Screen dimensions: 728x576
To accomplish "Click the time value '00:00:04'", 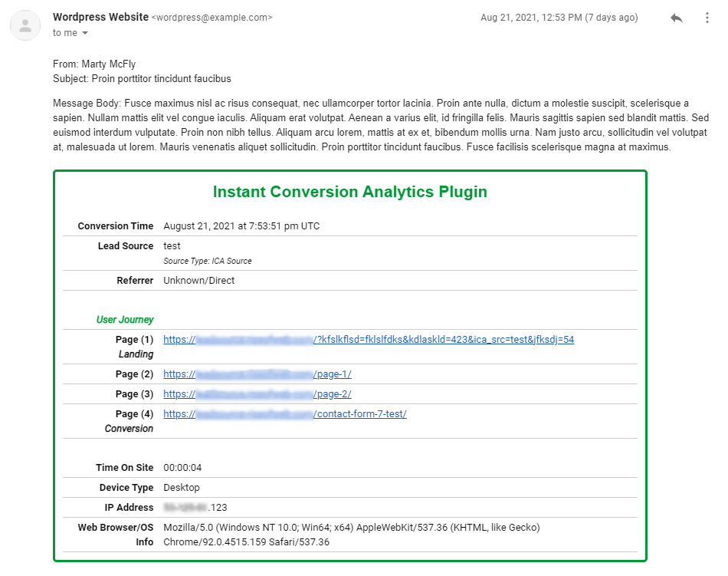I will pyautogui.click(x=182, y=468).
